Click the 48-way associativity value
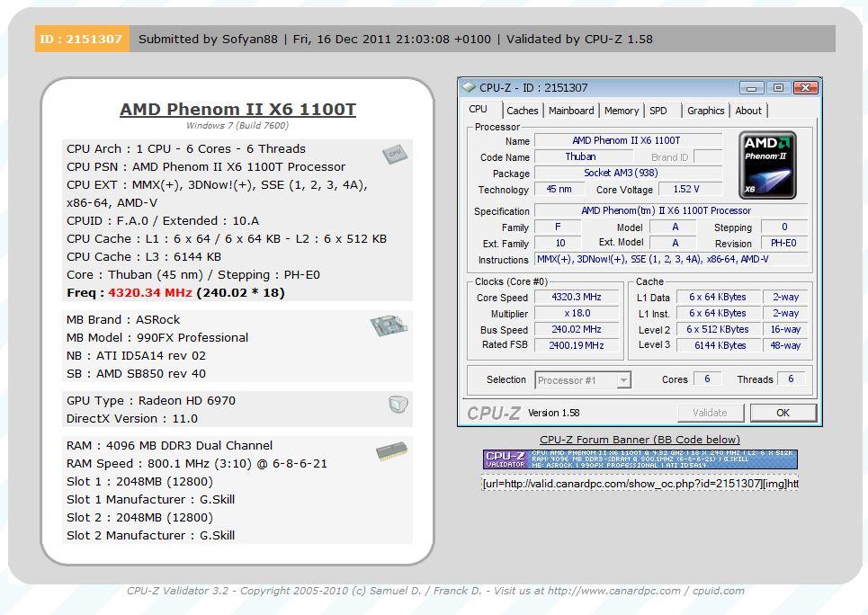The width and height of the screenshot is (868, 615). click(x=785, y=345)
